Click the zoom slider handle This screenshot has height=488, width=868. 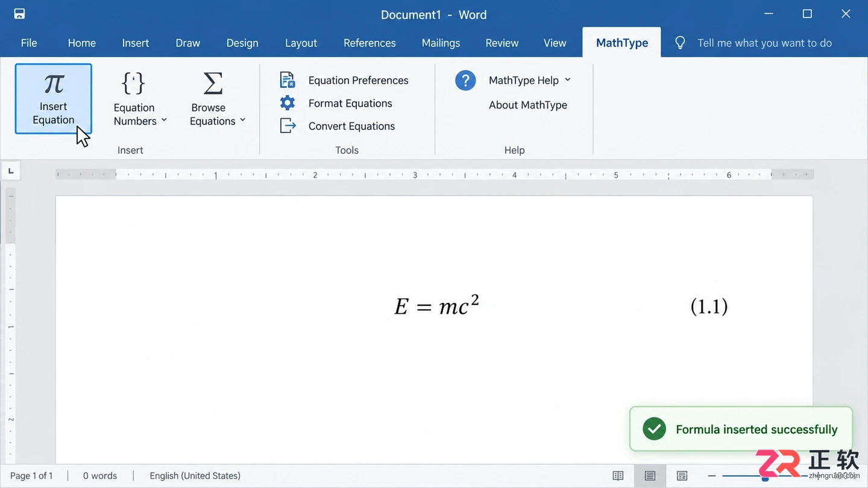point(765,477)
